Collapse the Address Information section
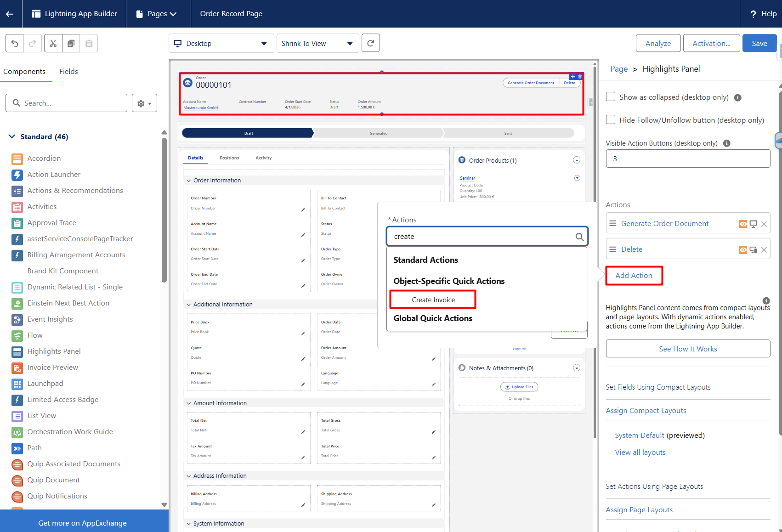 coord(189,476)
